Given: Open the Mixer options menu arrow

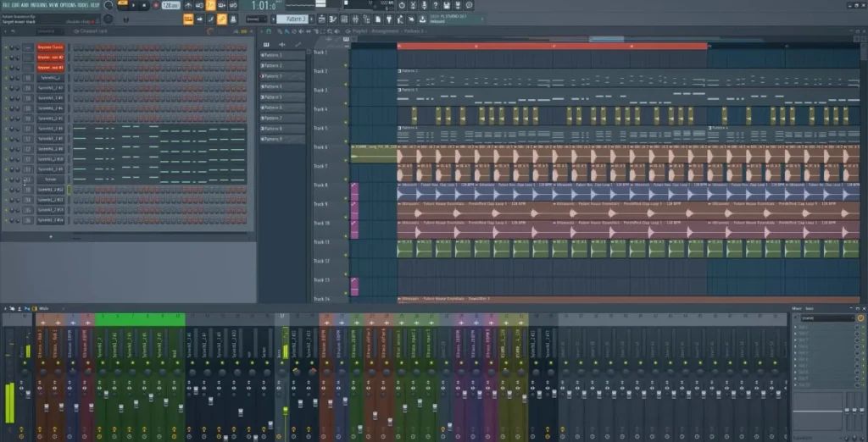Looking at the screenshot, I should click(x=5, y=308).
